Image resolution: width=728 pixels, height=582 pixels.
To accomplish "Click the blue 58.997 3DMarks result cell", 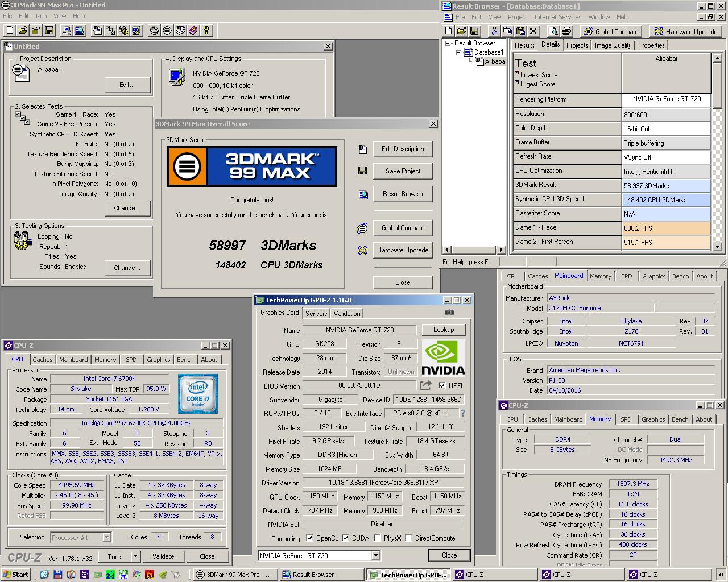I will click(666, 185).
